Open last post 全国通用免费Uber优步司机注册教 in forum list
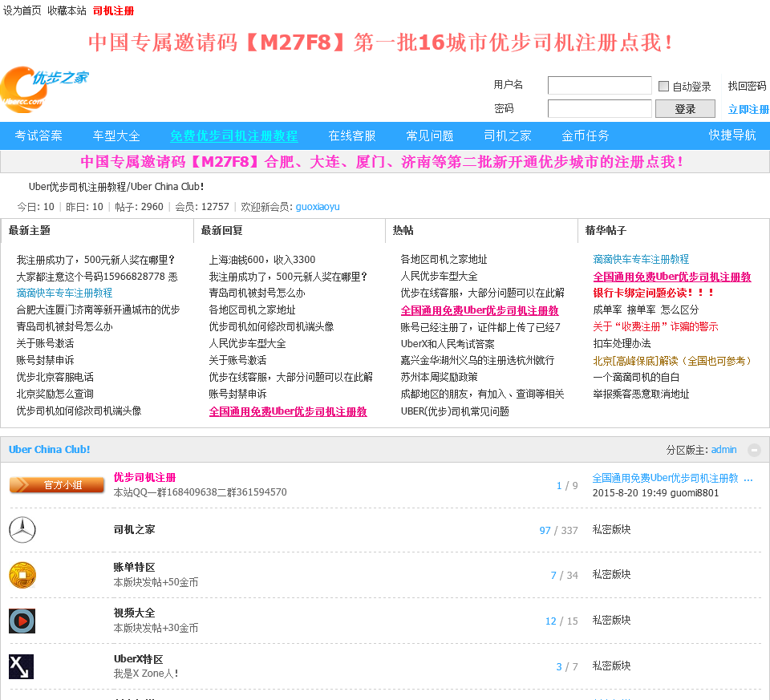 coord(672,478)
